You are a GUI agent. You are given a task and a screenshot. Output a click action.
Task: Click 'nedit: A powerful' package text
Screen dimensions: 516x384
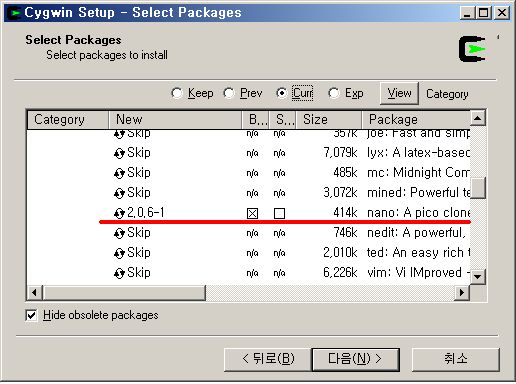[x=416, y=233]
